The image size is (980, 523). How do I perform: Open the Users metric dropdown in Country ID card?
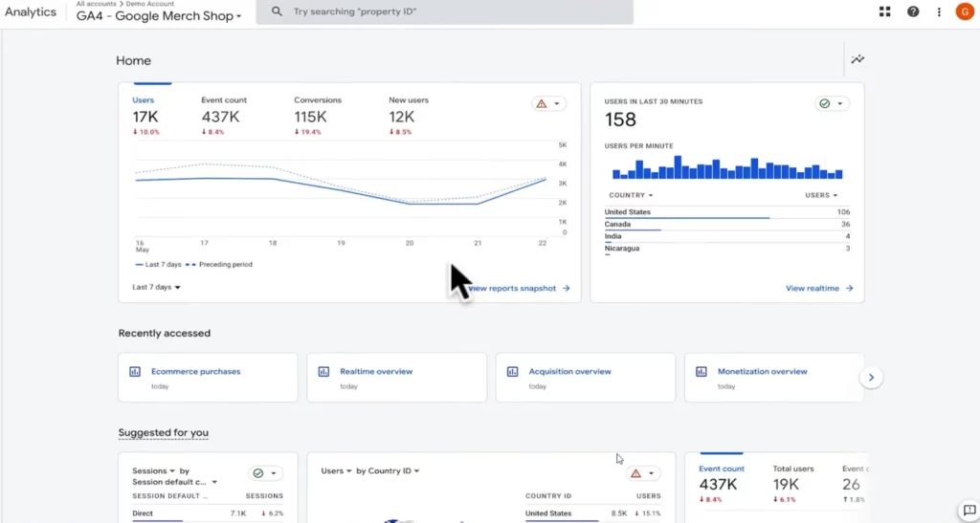[336, 471]
